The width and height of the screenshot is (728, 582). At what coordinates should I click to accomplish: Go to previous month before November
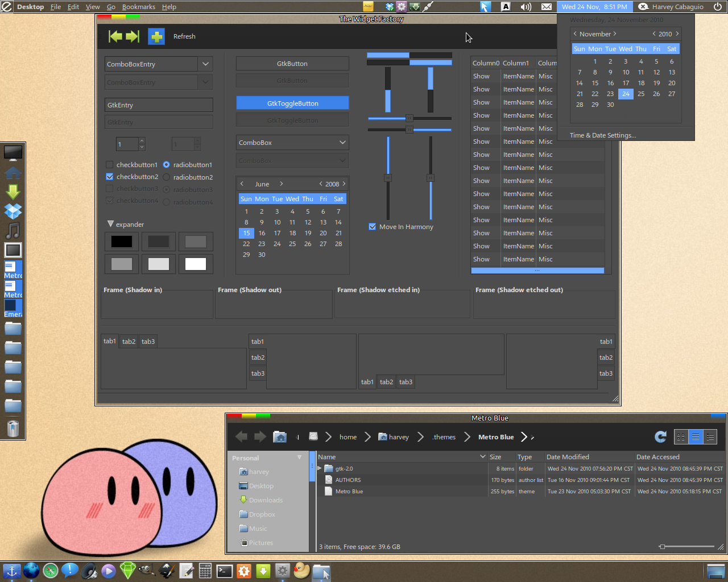pos(575,34)
